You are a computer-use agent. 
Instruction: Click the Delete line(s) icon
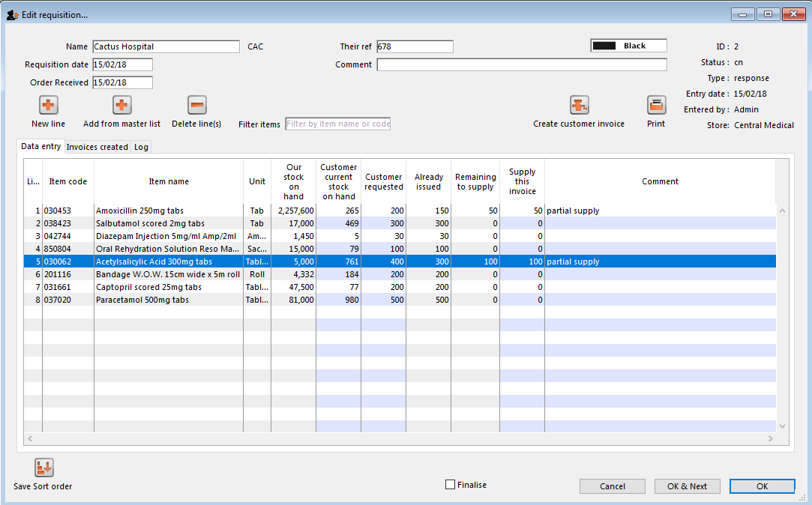tap(196, 105)
